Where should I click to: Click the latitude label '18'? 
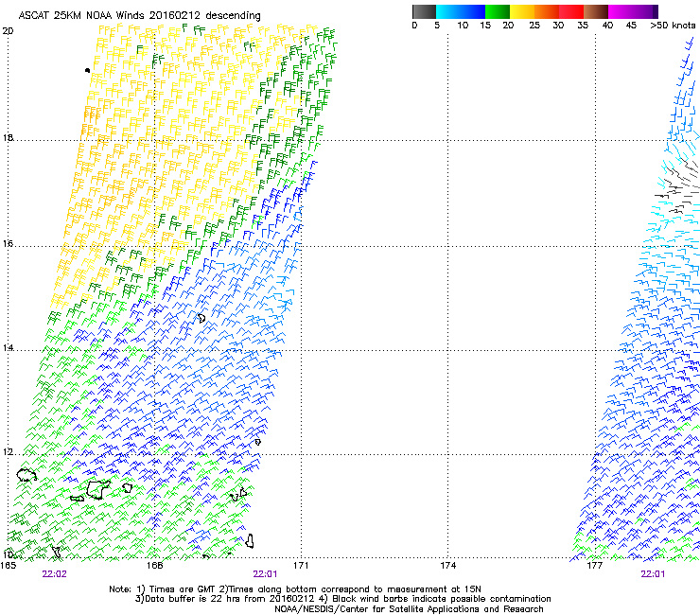pyautogui.click(x=8, y=137)
